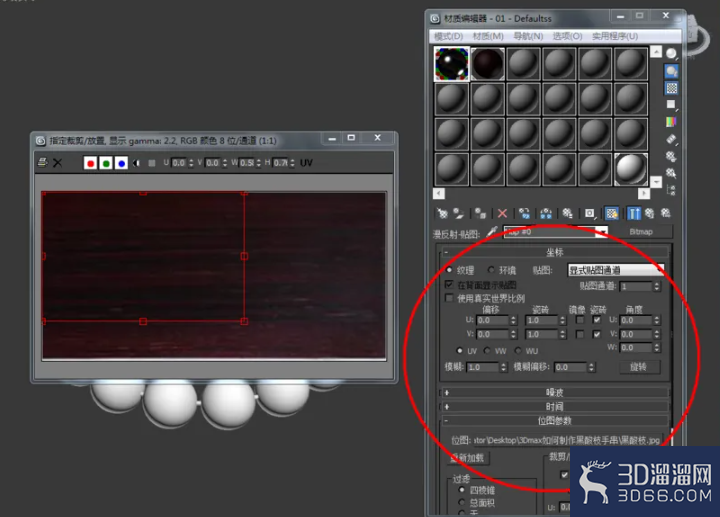Open the Material ID Channel flyout
Viewport: 720px width, 517px height.
point(590,213)
